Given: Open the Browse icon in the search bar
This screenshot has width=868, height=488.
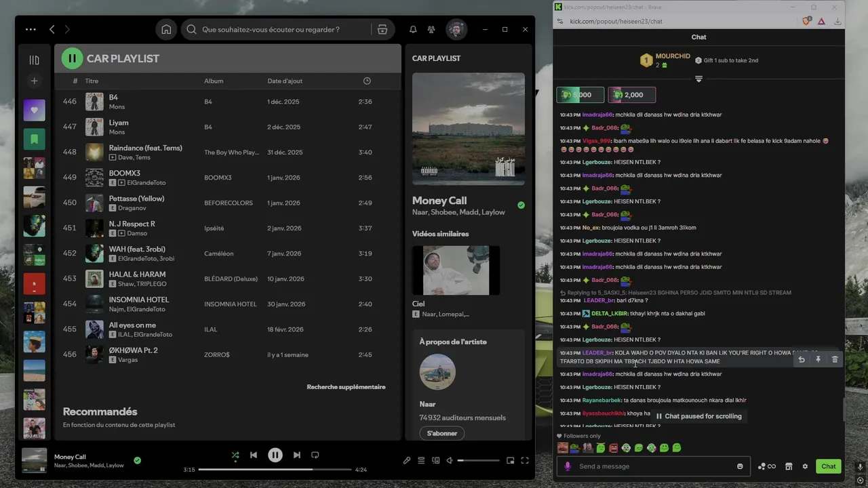Looking at the screenshot, I should 382,30.
